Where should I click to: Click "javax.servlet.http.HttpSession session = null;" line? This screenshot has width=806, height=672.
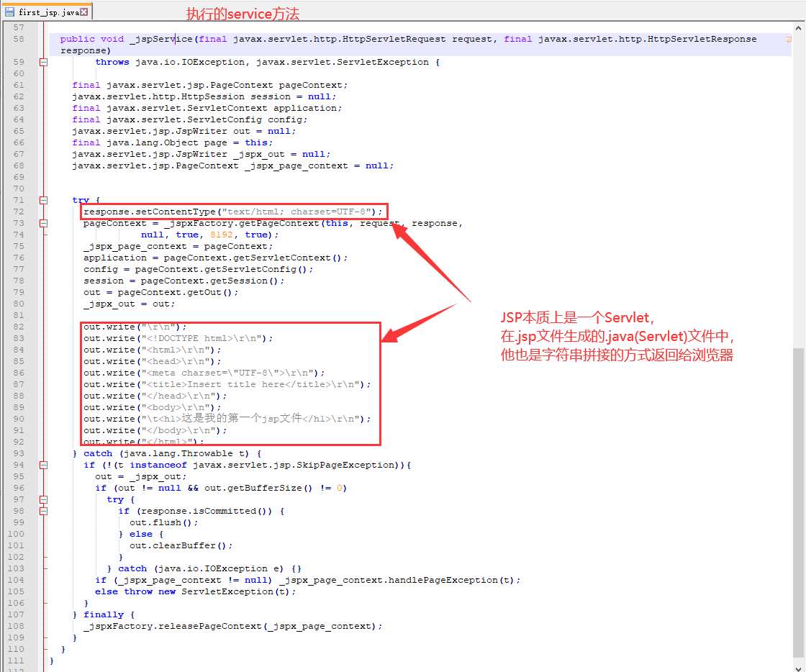(204, 96)
